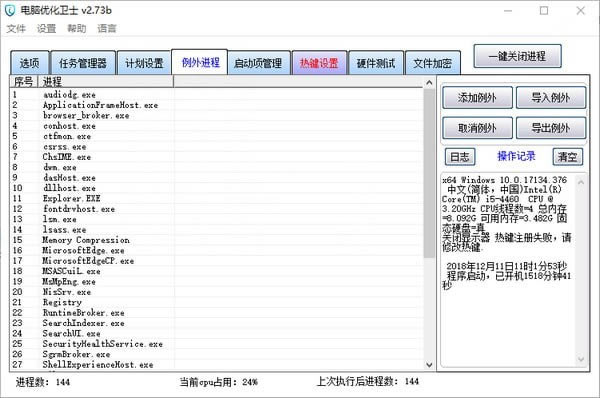Viewport: 600px width, 398px height.
Task: Switch to the 任务管理器 tab
Action: pos(83,63)
